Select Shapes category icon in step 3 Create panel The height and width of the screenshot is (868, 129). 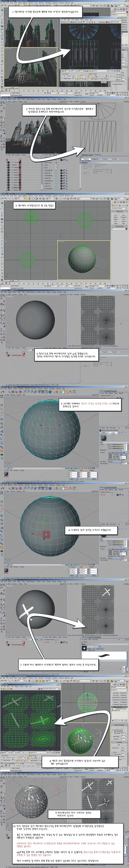point(115,205)
